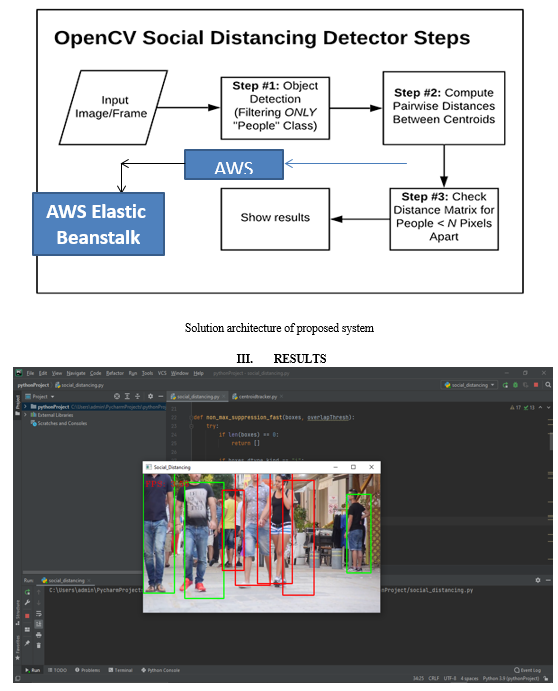Switch to the social_distancing.py editor tab
This screenshot has width=558, height=691.
tap(197, 397)
